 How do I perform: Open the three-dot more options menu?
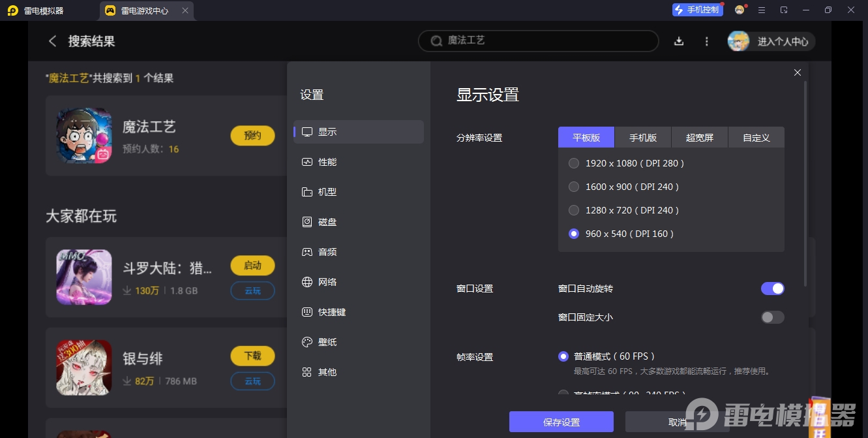click(x=707, y=41)
